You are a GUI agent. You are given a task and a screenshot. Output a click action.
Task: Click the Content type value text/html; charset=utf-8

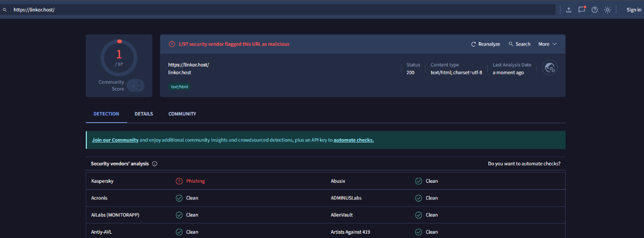pos(457,72)
